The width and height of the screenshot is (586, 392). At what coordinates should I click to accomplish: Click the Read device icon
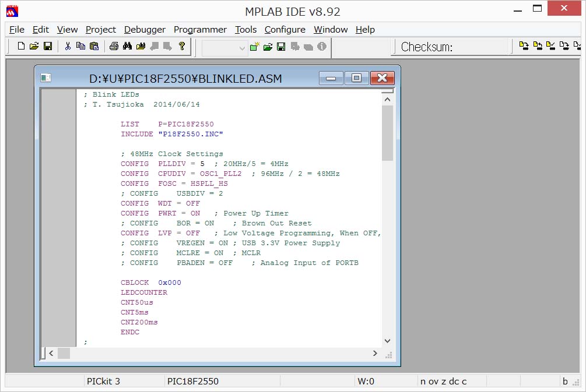tap(538, 46)
